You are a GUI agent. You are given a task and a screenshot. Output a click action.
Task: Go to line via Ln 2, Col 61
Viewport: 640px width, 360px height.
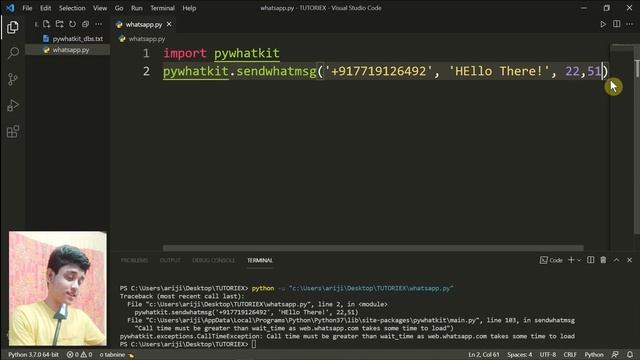coord(484,354)
